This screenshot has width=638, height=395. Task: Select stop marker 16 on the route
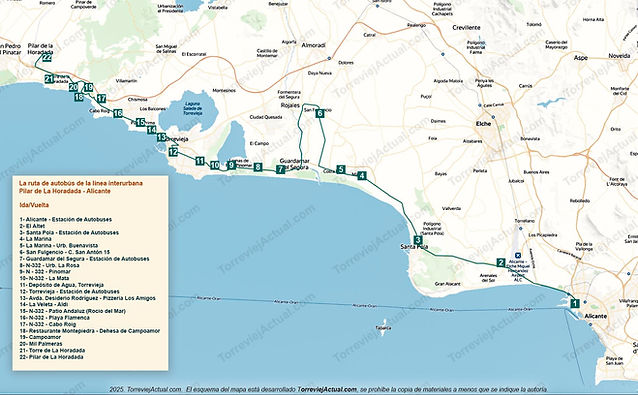coord(118,113)
